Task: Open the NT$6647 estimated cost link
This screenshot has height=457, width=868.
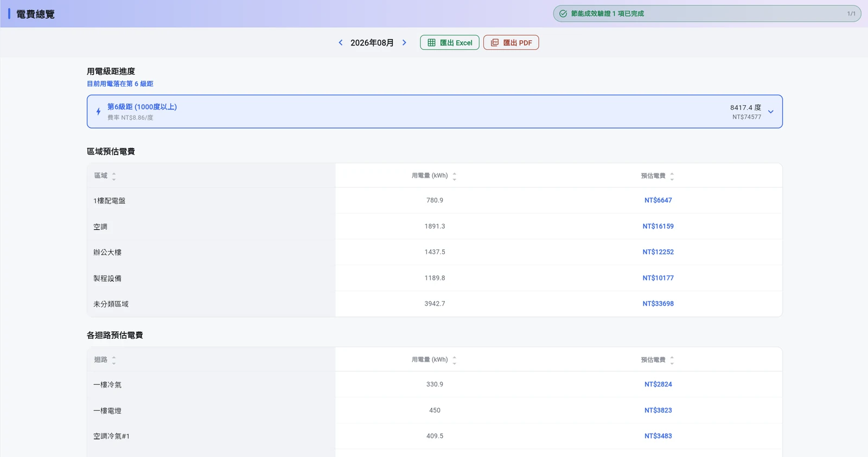Action: pos(658,201)
